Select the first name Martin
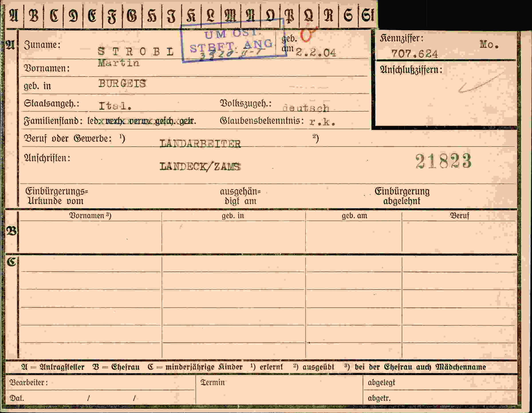 pyautogui.click(x=119, y=63)
